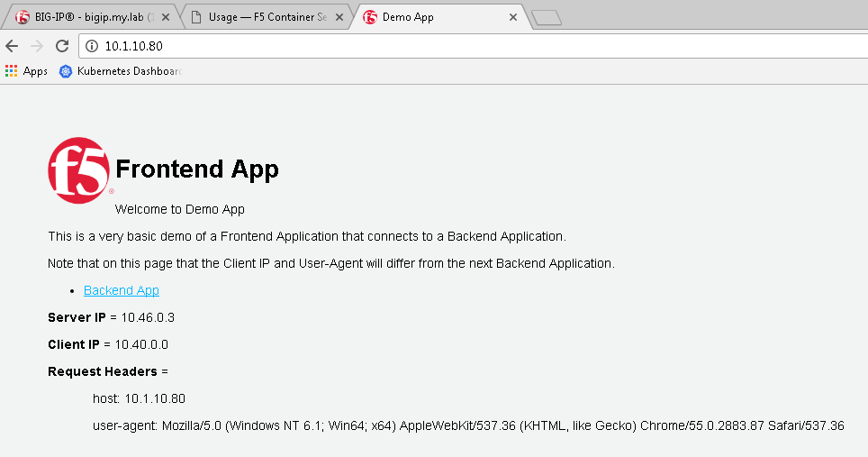Click the Frontend App heading

click(197, 169)
